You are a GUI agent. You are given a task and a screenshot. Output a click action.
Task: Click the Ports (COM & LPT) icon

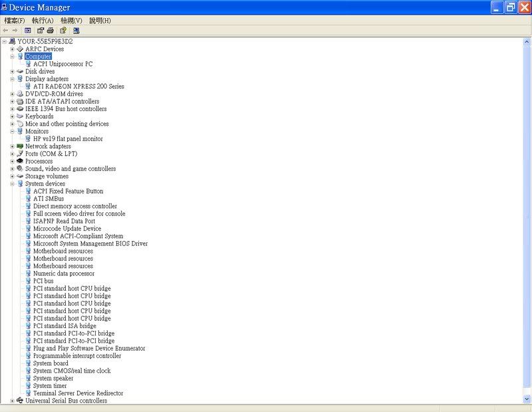click(x=20, y=154)
